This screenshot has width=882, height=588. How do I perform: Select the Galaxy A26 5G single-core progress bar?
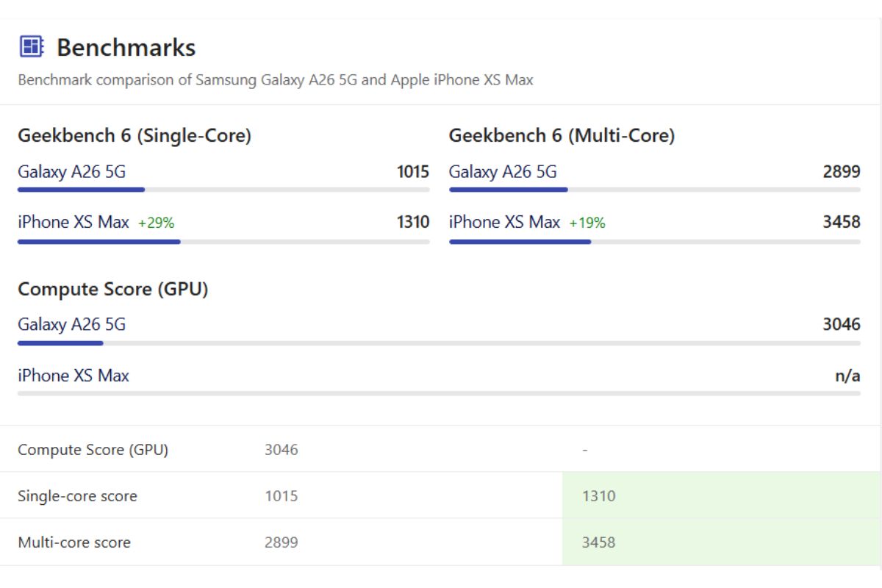tap(223, 190)
